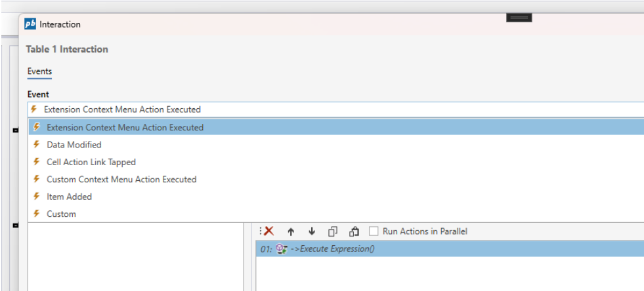This screenshot has width=644, height=291.
Task: Click the toolbar drag handle dots
Action: [x=261, y=231]
